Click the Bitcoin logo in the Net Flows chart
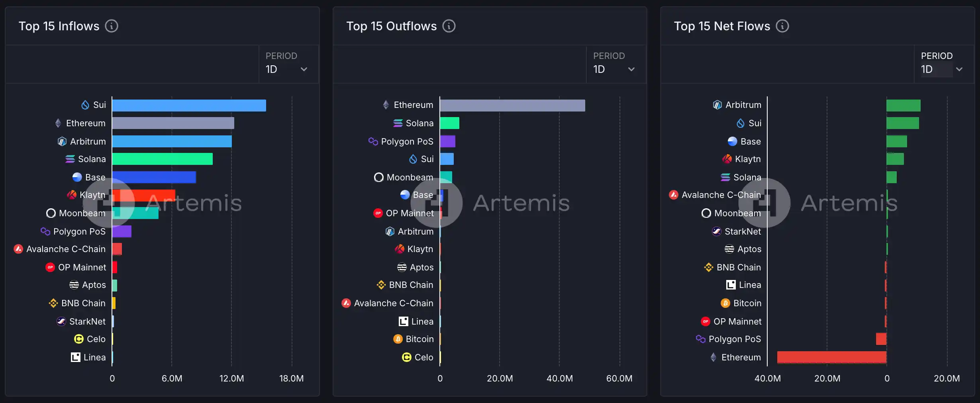This screenshot has height=403, width=980. 725,303
